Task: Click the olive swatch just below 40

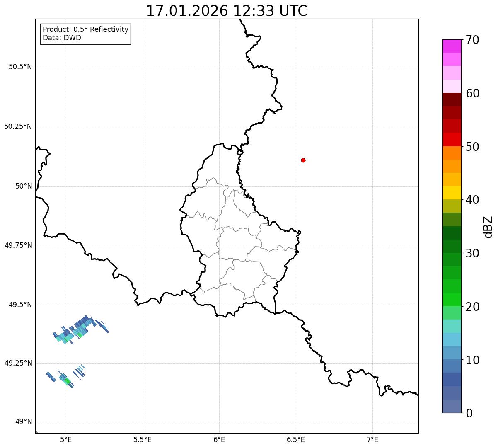Action: pos(452,206)
